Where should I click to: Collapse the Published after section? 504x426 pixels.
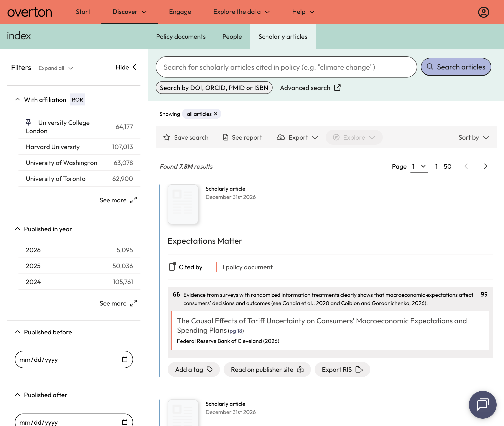(17, 395)
